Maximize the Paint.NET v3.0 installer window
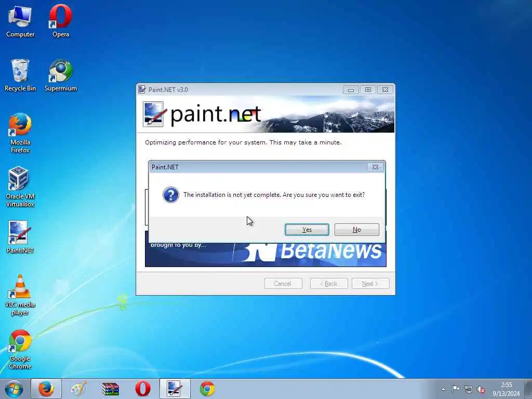 tap(368, 90)
